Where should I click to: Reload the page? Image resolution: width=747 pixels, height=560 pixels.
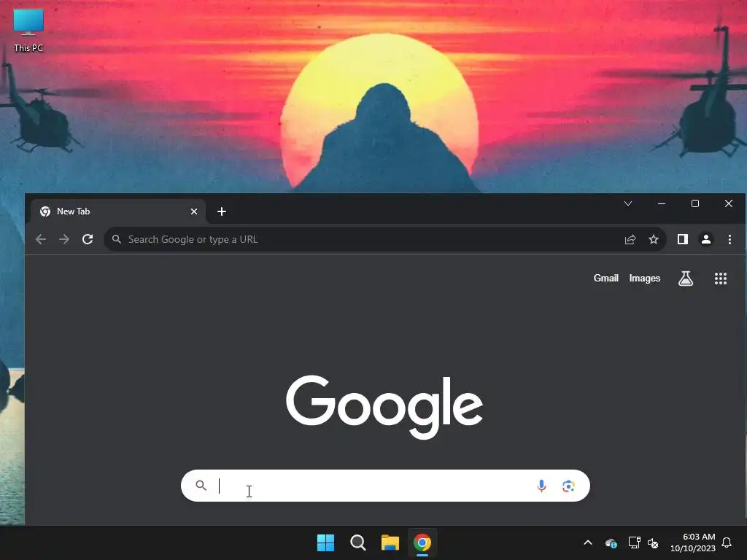(88, 239)
